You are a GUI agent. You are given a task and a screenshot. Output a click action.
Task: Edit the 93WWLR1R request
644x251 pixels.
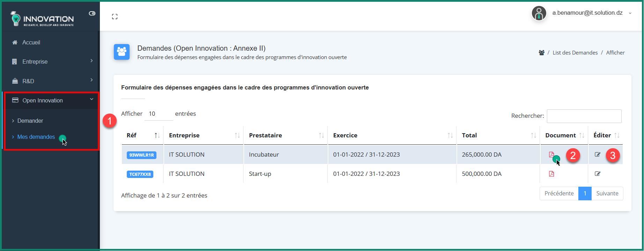(598, 155)
